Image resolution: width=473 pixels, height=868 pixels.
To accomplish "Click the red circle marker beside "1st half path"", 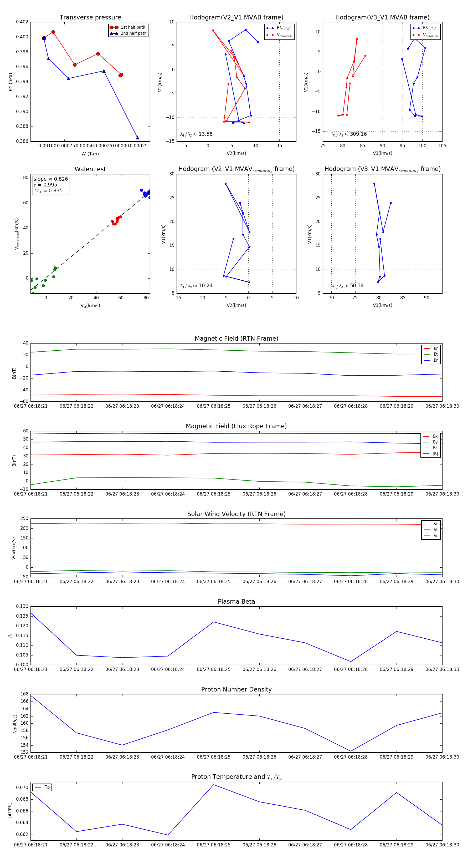I will click(114, 27).
